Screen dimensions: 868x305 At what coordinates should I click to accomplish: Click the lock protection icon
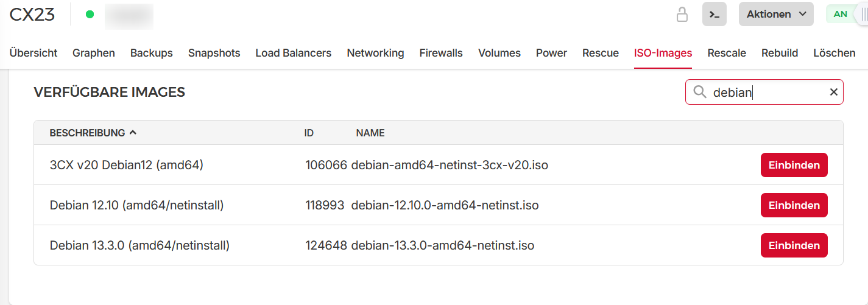click(682, 14)
